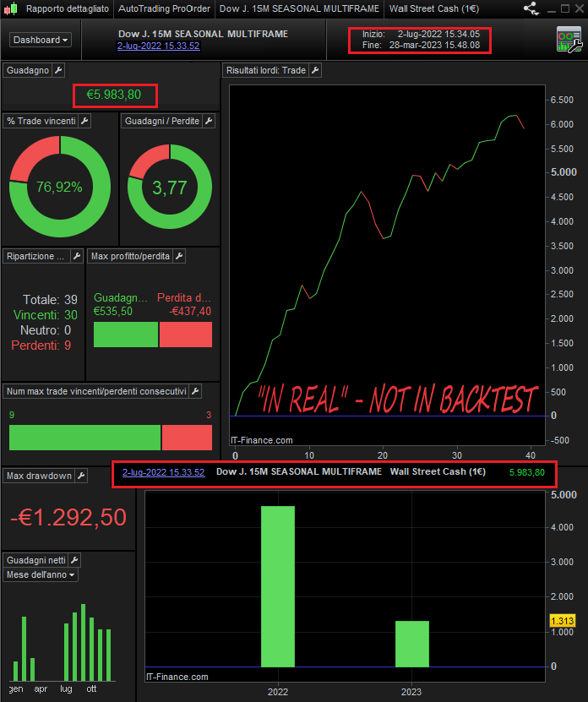
Task: Select the Guadagno panel label
Action: click(x=28, y=70)
